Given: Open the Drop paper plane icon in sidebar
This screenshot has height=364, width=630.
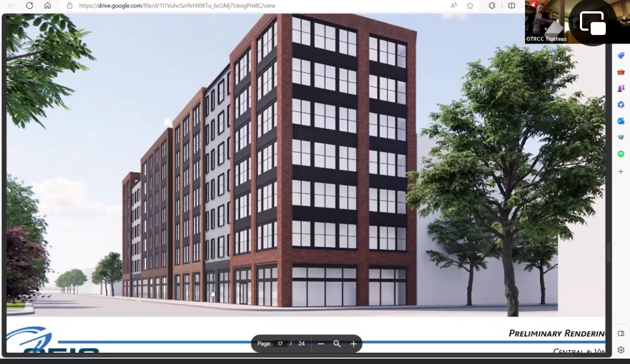Looking at the screenshot, I should [x=621, y=137].
